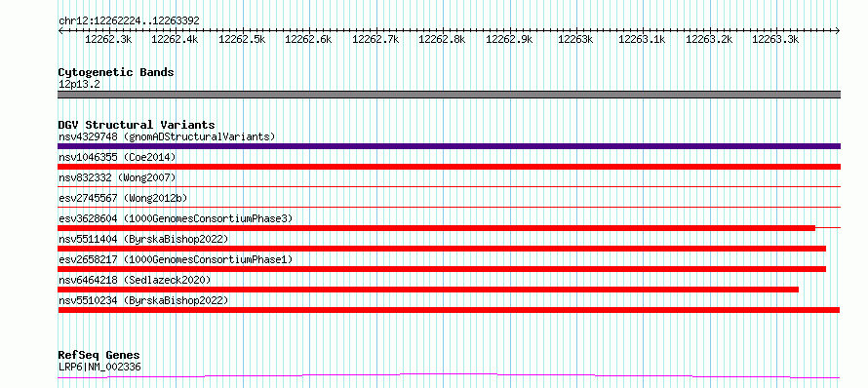Click ruler tick 12262.8k

click(443, 39)
